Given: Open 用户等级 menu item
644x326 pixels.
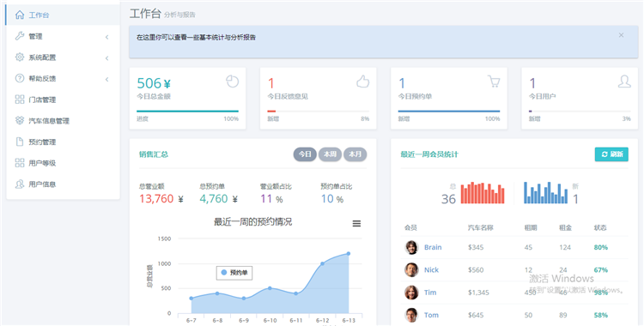Looking at the screenshot, I should pos(63,163).
